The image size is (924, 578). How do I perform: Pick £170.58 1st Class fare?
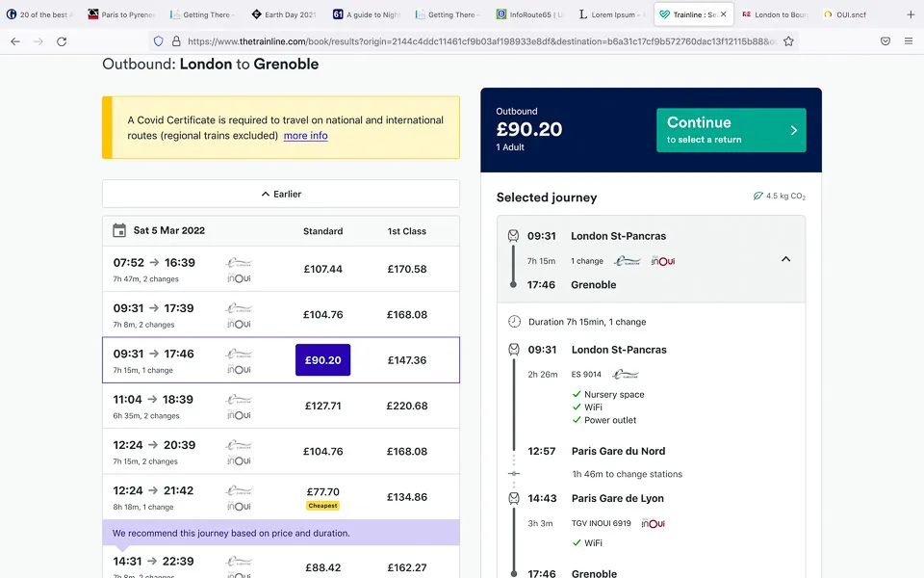406,269
